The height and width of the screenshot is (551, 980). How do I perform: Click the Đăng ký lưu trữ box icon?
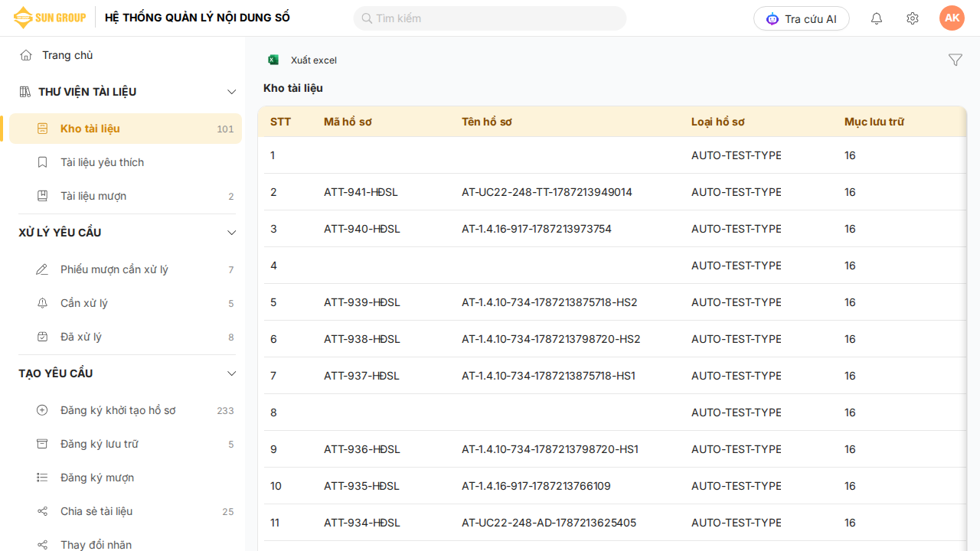(43, 444)
